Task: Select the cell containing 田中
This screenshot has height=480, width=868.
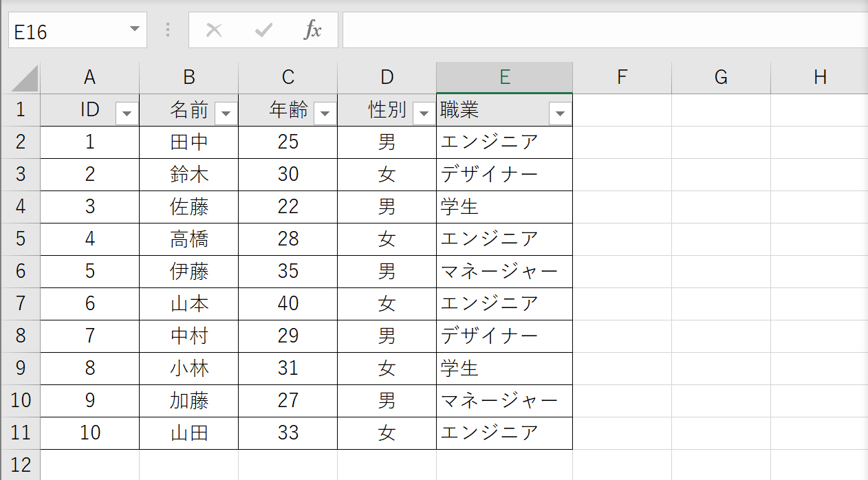Action: pyautogui.click(x=189, y=142)
